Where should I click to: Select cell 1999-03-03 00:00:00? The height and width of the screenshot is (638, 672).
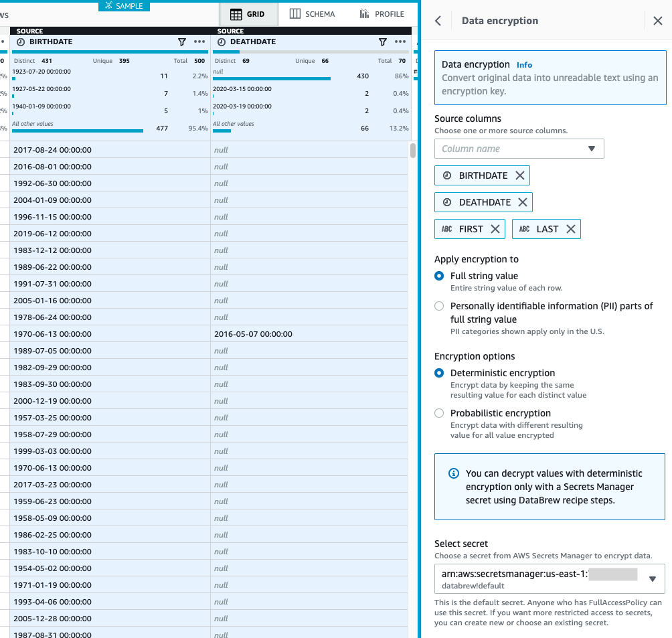pyautogui.click(x=110, y=451)
